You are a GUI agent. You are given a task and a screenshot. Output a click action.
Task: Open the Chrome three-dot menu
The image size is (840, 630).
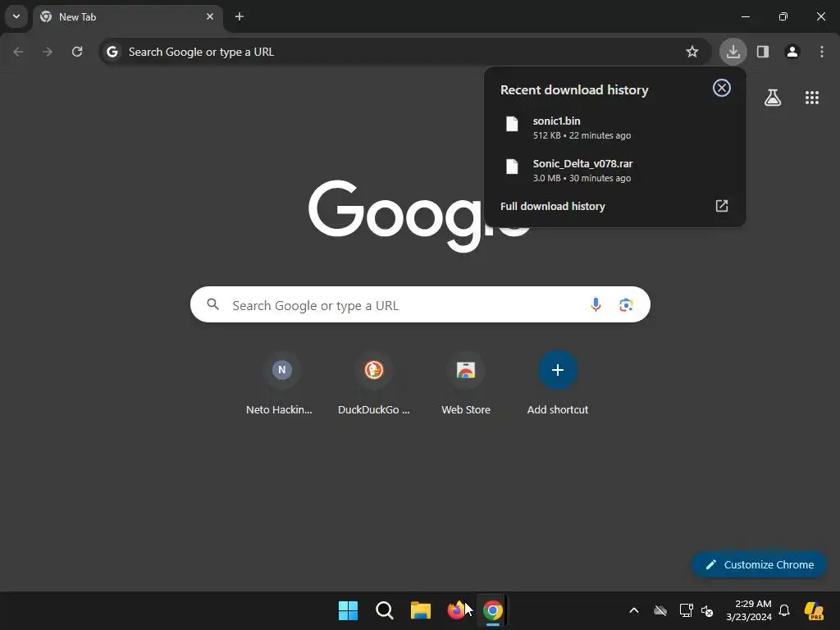(822, 52)
